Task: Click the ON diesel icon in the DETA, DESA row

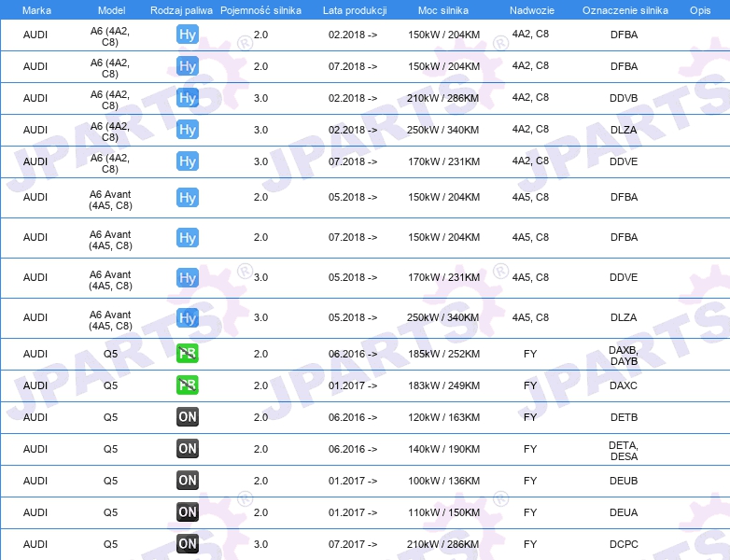Action: point(188,448)
